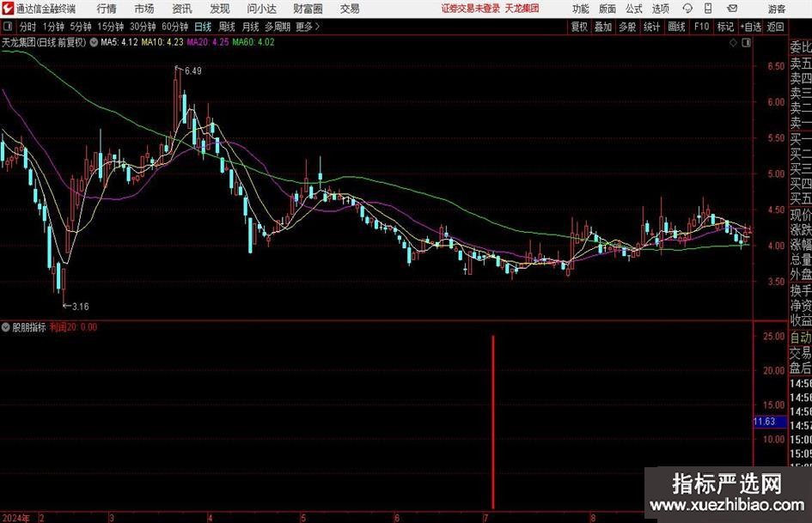
Task: Open the 公式 menu
Action: pyautogui.click(x=634, y=9)
